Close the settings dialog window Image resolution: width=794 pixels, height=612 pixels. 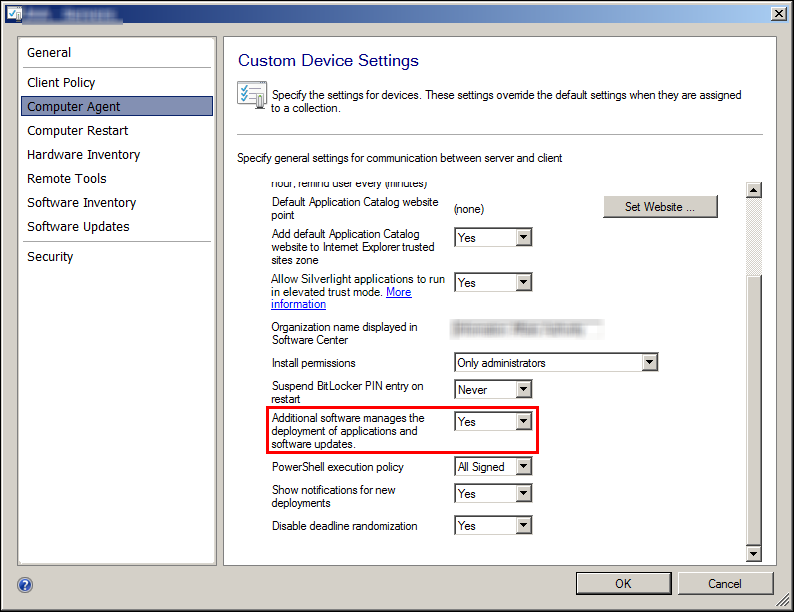(777, 13)
